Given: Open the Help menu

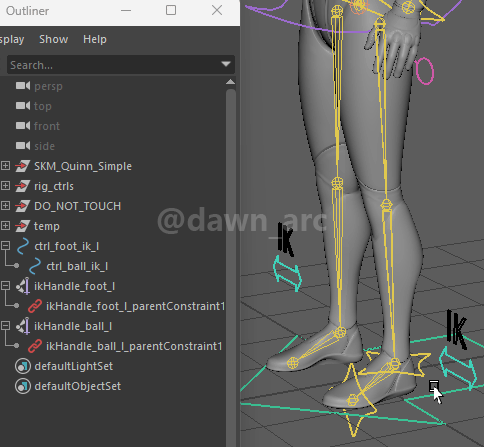Looking at the screenshot, I should click(95, 39).
